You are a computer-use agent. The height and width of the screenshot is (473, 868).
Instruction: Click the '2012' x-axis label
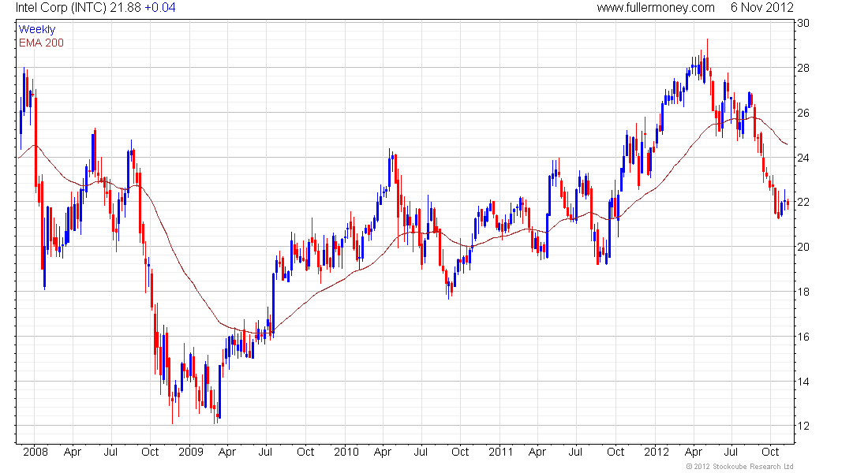pyautogui.click(x=657, y=452)
